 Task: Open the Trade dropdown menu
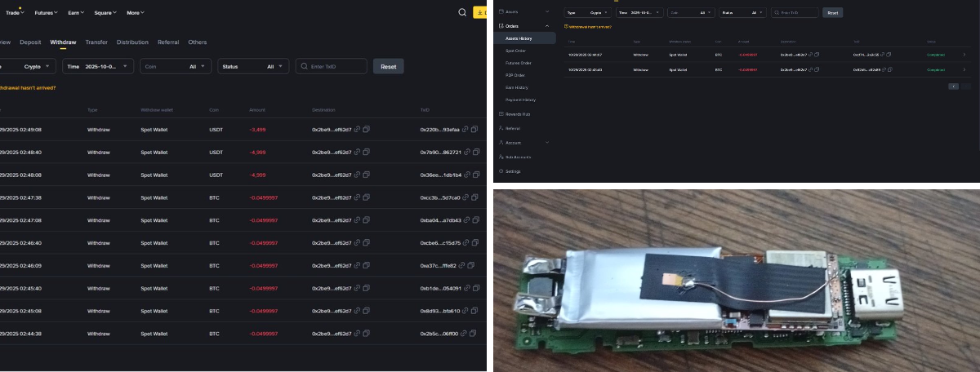click(15, 12)
